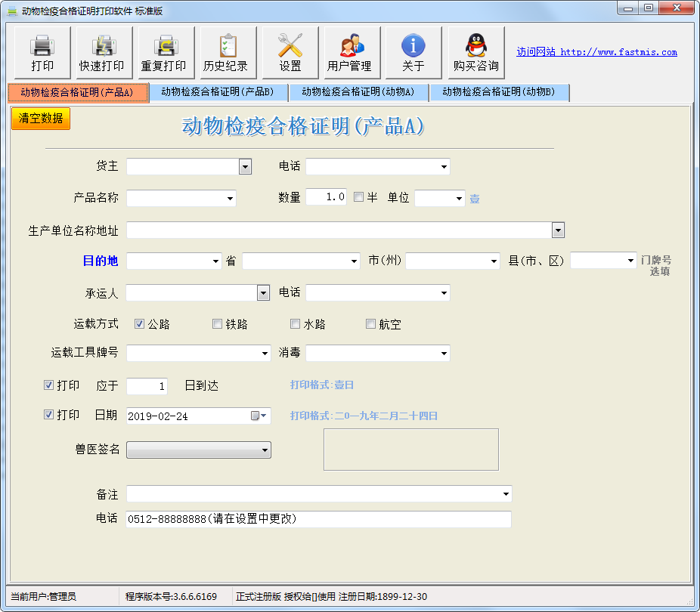The width and height of the screenshot is (700, 612).
Task: Click the 数量 quantity field showing 1.0
Action: pyautogui.click(x=327, y=196)
